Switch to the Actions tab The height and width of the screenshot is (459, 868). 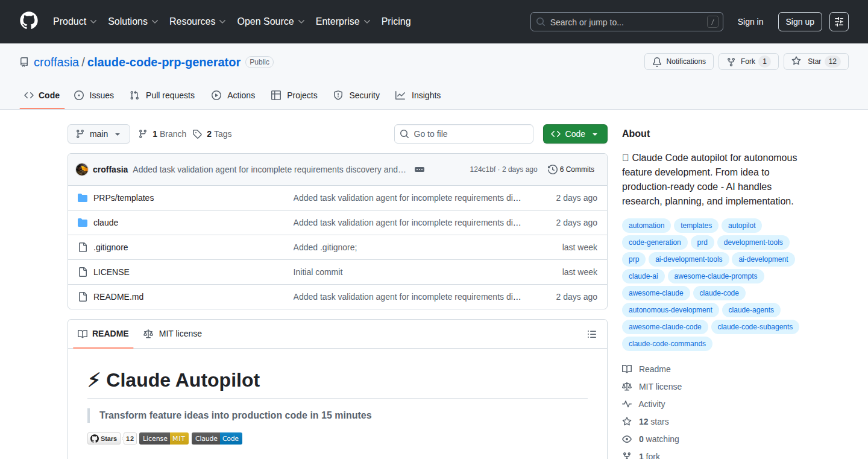point(233,95)
